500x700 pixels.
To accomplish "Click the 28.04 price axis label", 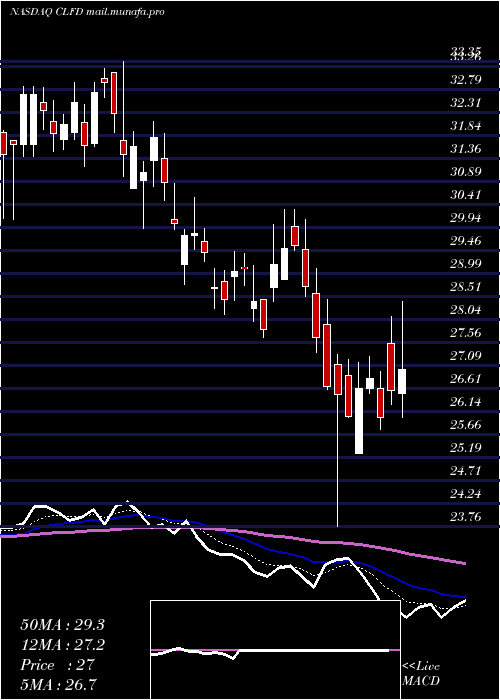I will [465, 309].
